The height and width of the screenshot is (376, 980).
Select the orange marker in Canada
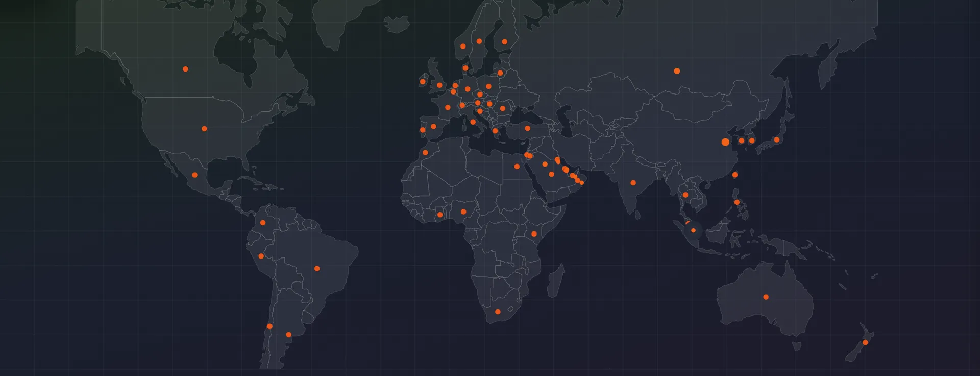(185, 69)
